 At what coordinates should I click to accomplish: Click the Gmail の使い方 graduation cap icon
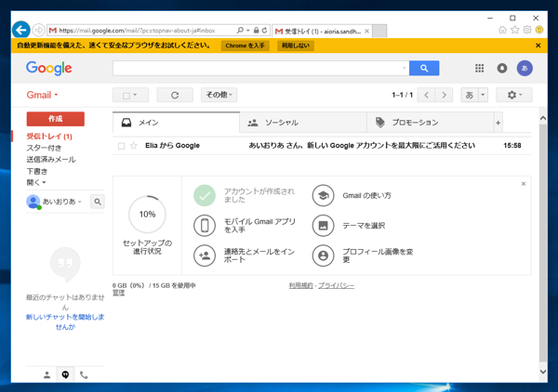[323, 195]
